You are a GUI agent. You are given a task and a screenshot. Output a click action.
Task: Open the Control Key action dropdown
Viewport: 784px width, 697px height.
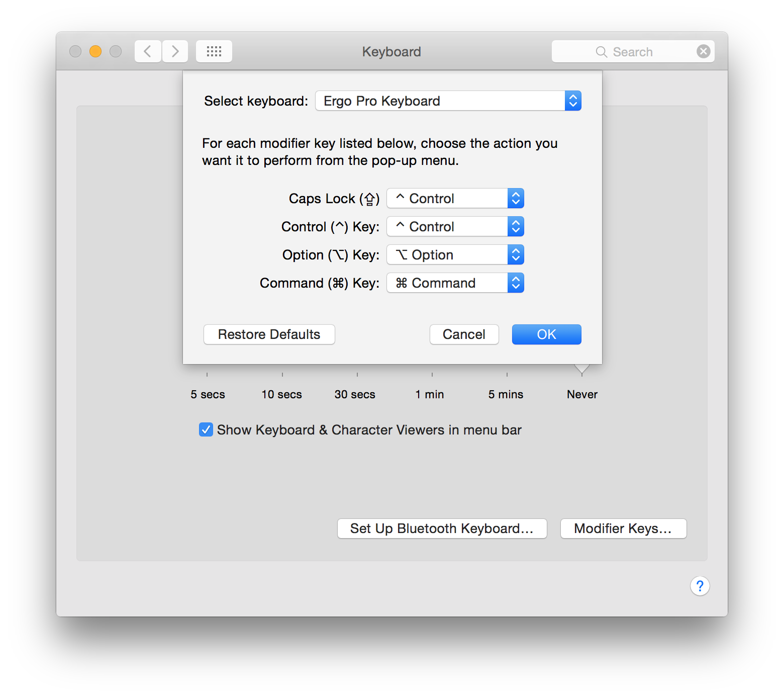point(515,226)
